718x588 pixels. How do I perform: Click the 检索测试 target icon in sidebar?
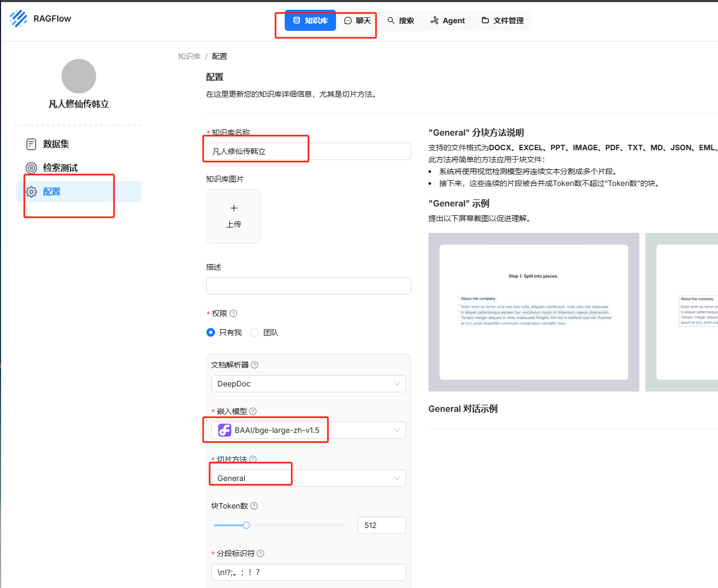31,168
